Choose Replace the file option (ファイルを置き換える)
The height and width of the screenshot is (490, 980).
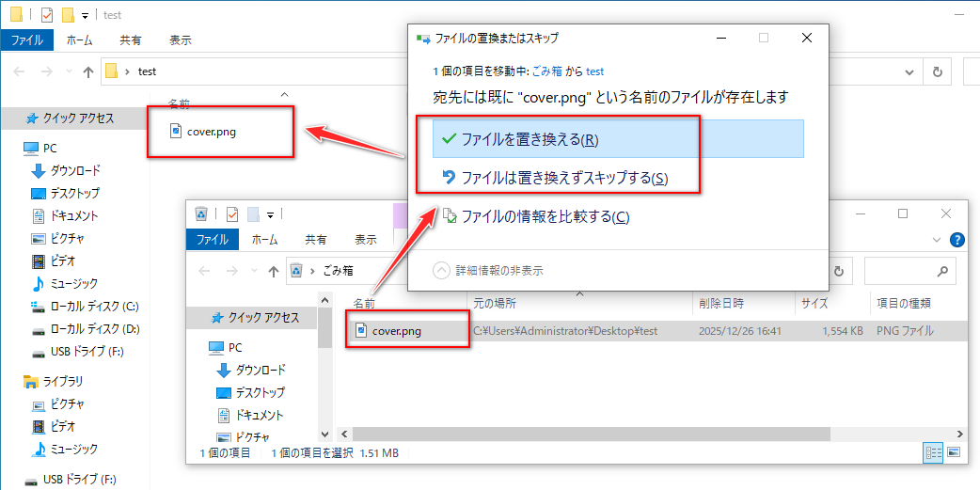pos(618,139)
